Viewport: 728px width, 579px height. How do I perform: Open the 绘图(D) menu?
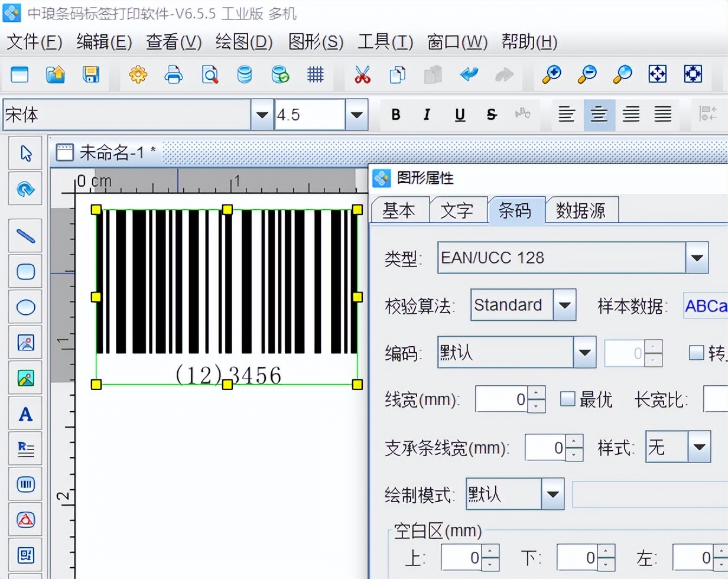pos(244,42)
